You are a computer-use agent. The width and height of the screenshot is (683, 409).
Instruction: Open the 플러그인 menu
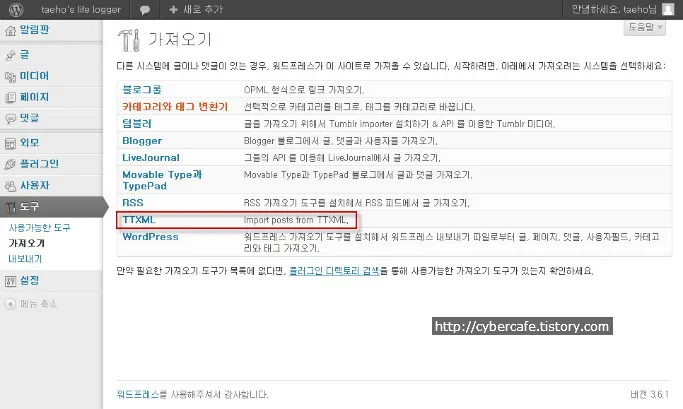[39, 164]
